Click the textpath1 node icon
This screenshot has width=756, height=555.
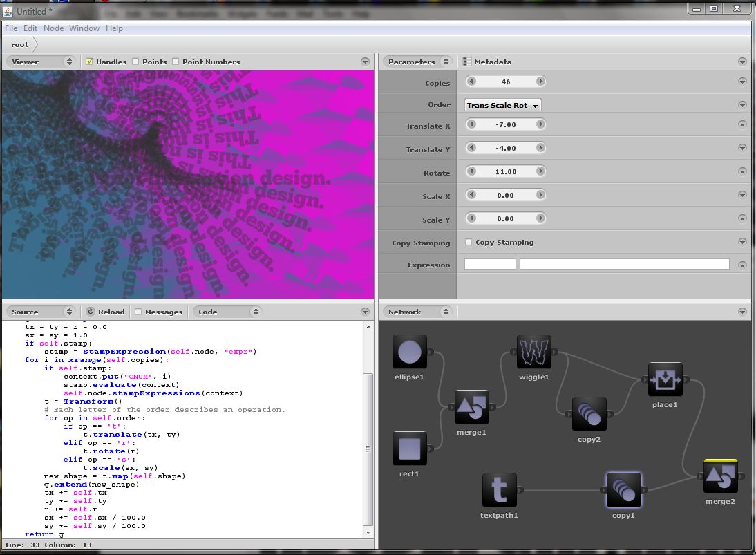click(499, 490)
